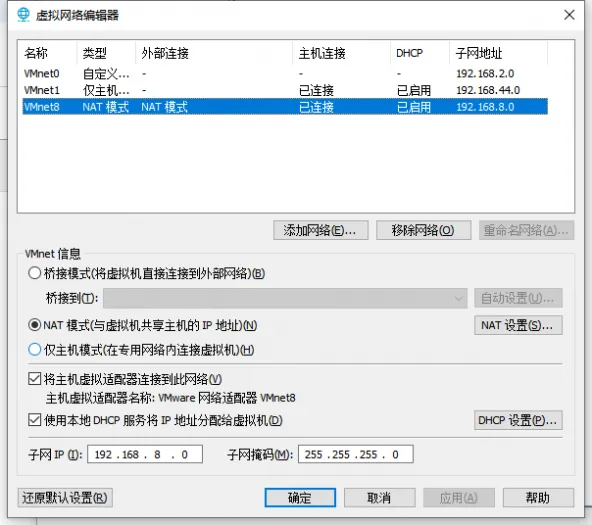
Task: Click the 主机连接 column header
Action: 341,53
